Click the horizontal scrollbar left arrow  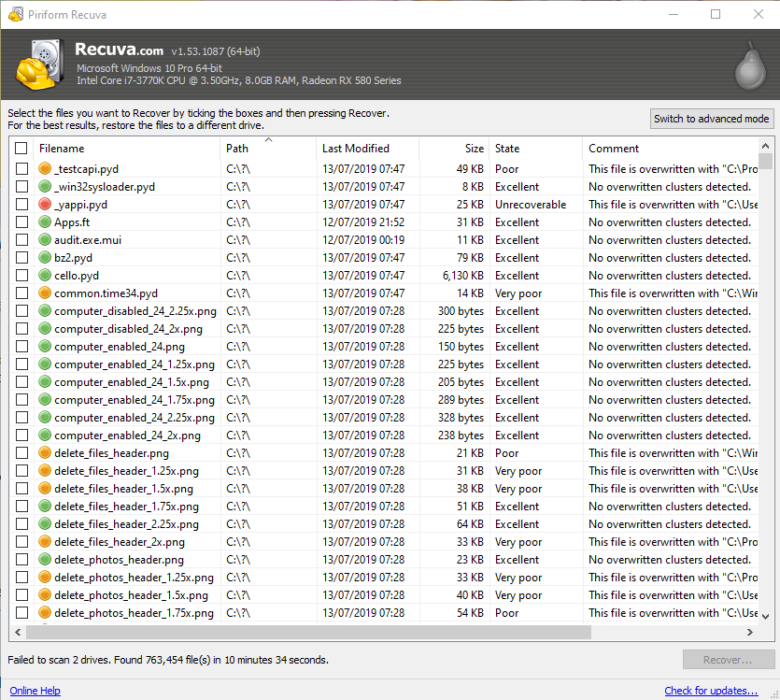pyautogui.click(x=18, y=632)
